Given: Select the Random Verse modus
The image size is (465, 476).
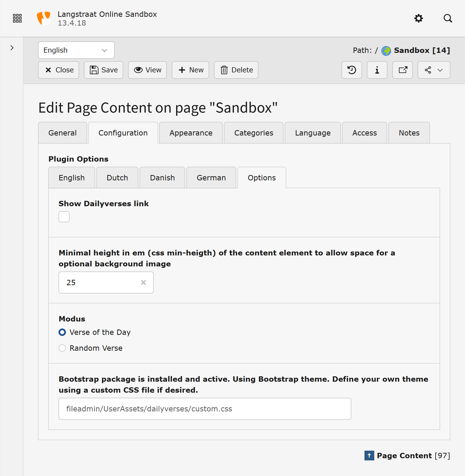Looking at the screenshot, I should 62,348.
